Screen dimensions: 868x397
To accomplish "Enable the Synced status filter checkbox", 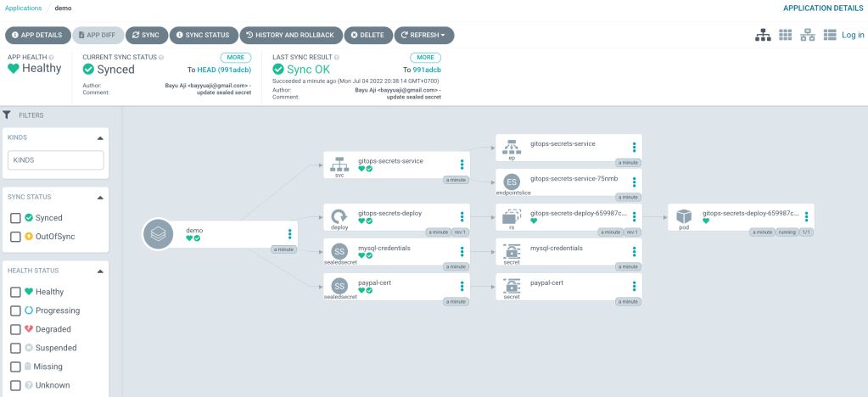I will point(15,218).
